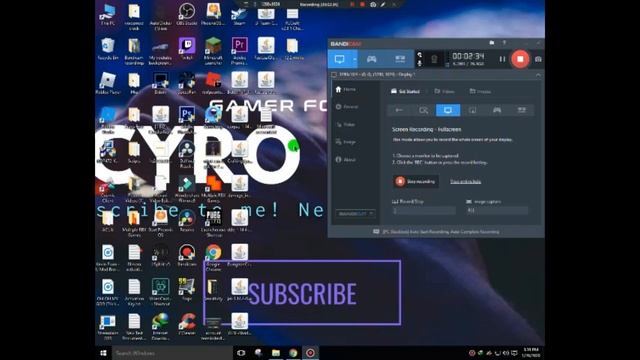The width and height of the screenshot is (640, 360).
Task: Switch to Videos tab in Bandicam
Action: coord(444,91)
